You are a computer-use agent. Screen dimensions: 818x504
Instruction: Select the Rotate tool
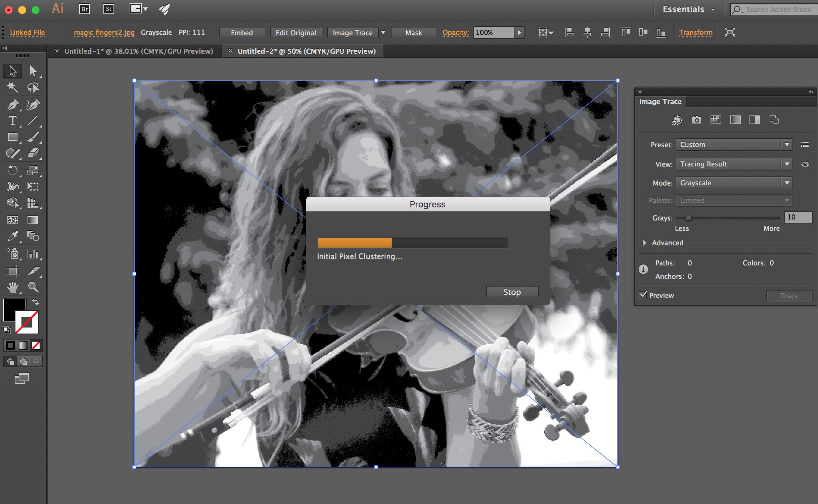click(x=13, y=170)
